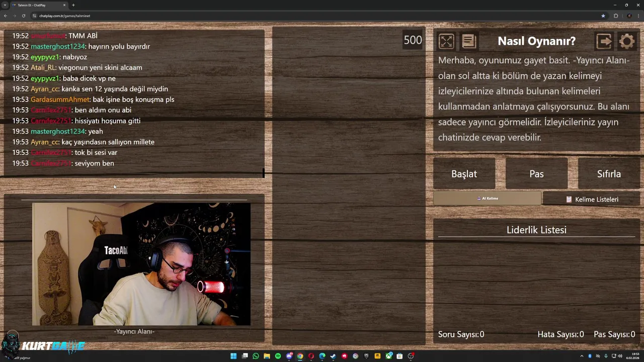Click the streamer webcam video

tap(141, 264)
